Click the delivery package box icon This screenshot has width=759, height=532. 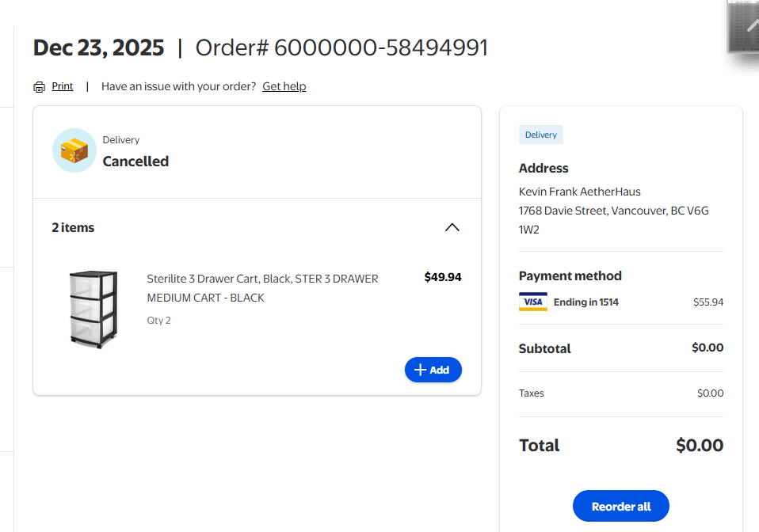pyautogui.click(x=74, y=150)
